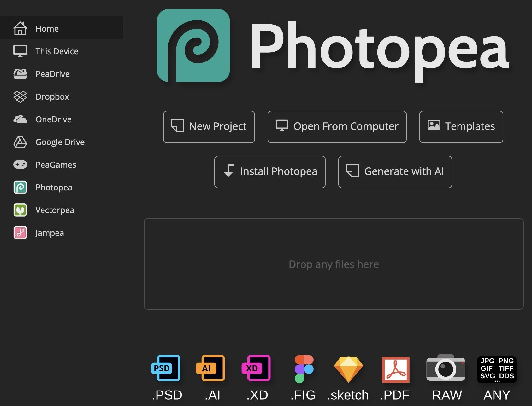Switch to the Vectorpea sidebar entry
This screenshot has width=532, height=406.
62,210
